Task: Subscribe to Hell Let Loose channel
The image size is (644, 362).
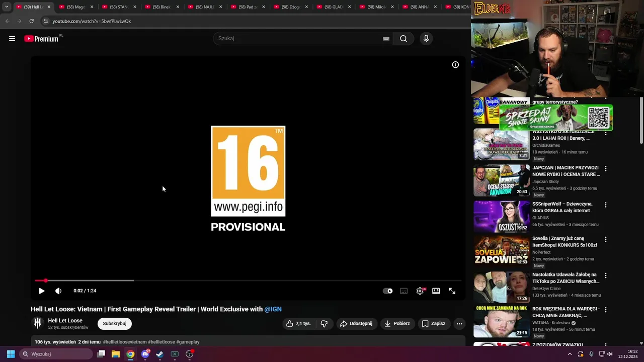Action: click(115, 324)
